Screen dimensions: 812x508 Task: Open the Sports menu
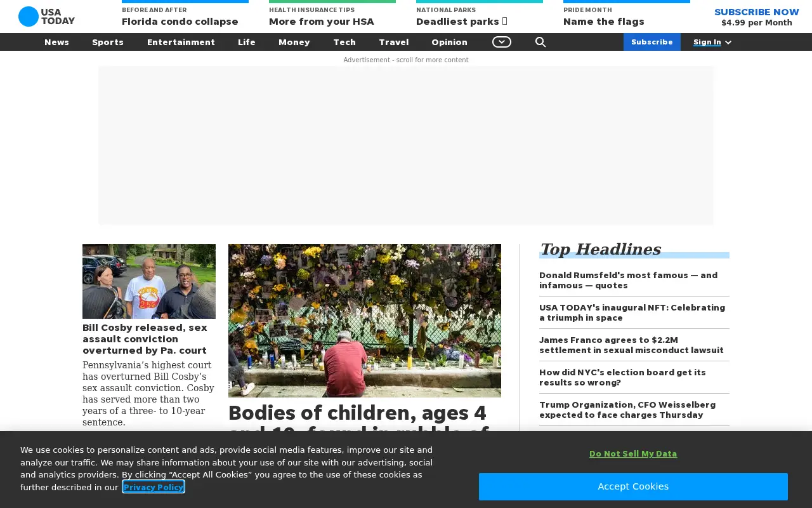point(108,42)
